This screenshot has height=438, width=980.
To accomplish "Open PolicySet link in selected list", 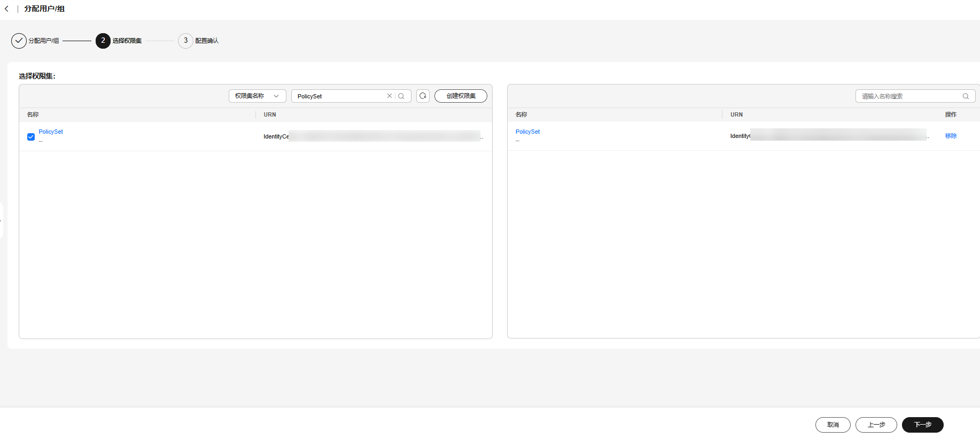I will coord(527,132).
